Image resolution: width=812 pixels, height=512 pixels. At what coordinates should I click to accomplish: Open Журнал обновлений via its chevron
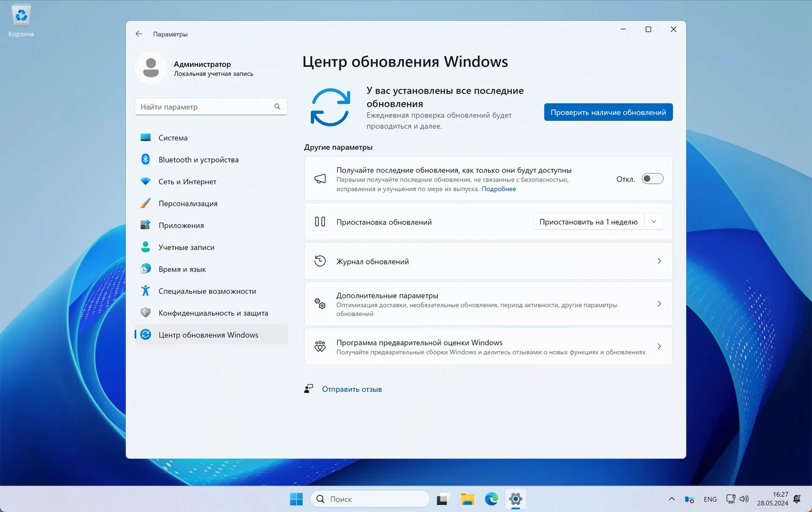659,261
